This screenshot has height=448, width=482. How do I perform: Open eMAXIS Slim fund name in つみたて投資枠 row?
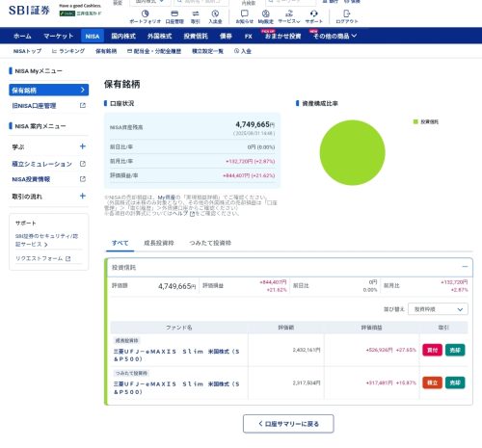tap(176, 388)
